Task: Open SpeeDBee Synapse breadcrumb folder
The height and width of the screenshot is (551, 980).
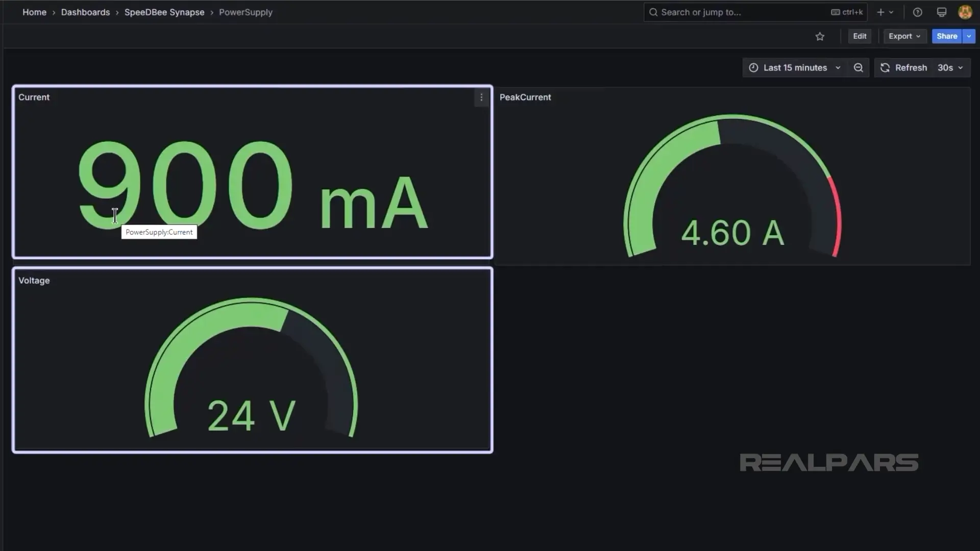Action: coord(164,12)
